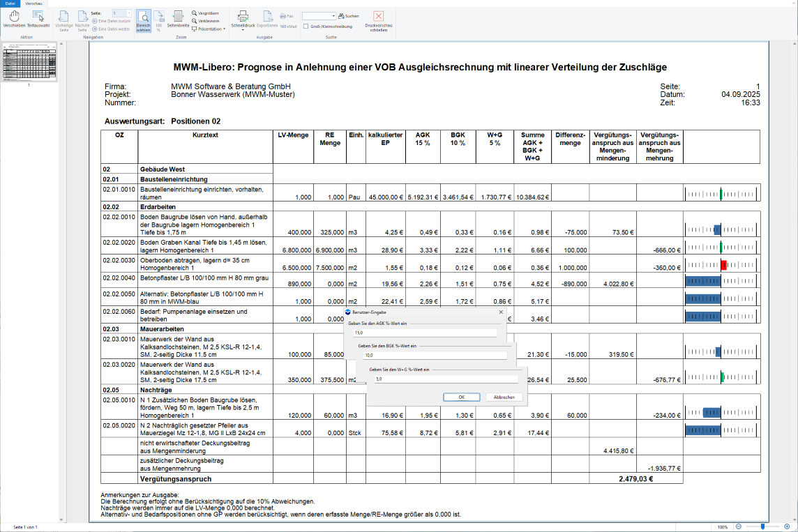
Task: Click the Schnelldruck printer icon
Action: tap(243, 16)
